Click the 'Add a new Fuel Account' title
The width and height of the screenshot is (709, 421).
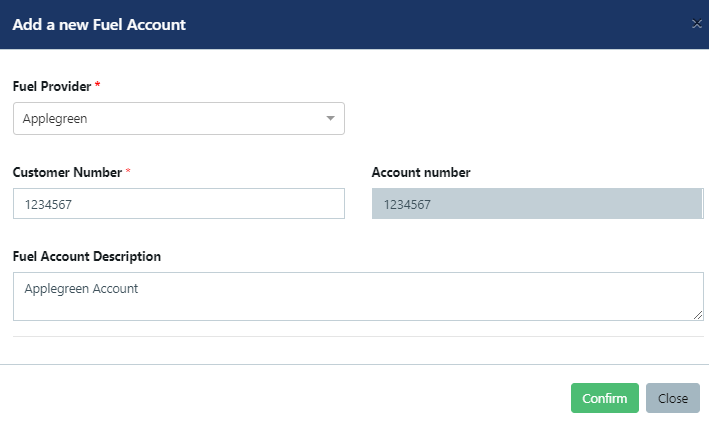(x=99, y=24)
